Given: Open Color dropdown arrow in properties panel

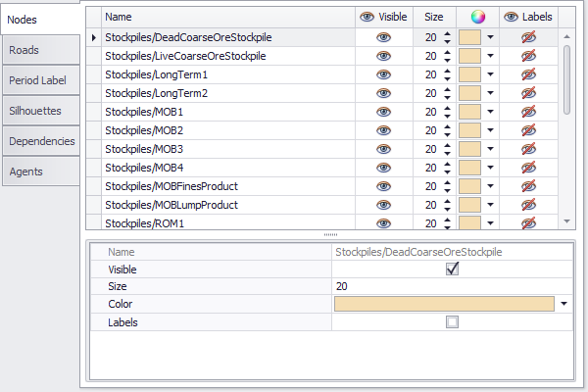Looking at the screenshot, I should pyautogui.click(x=563, y=304).
